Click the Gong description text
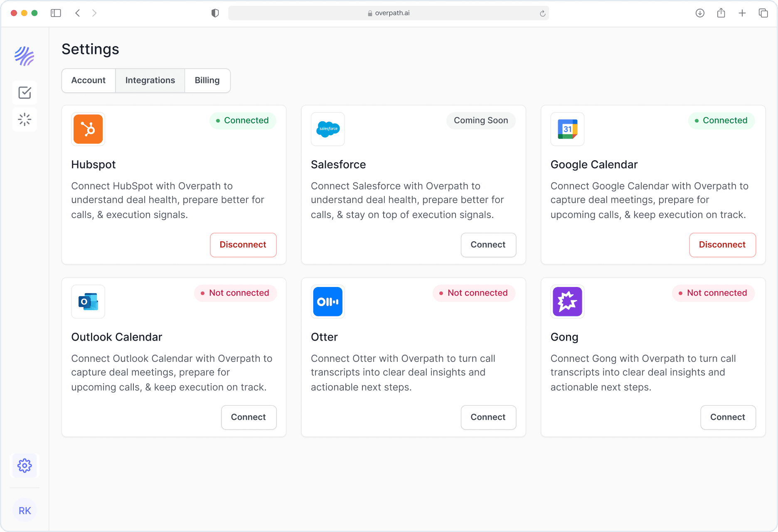Screen dimensions: 778x532 click(x=643, y=373)
